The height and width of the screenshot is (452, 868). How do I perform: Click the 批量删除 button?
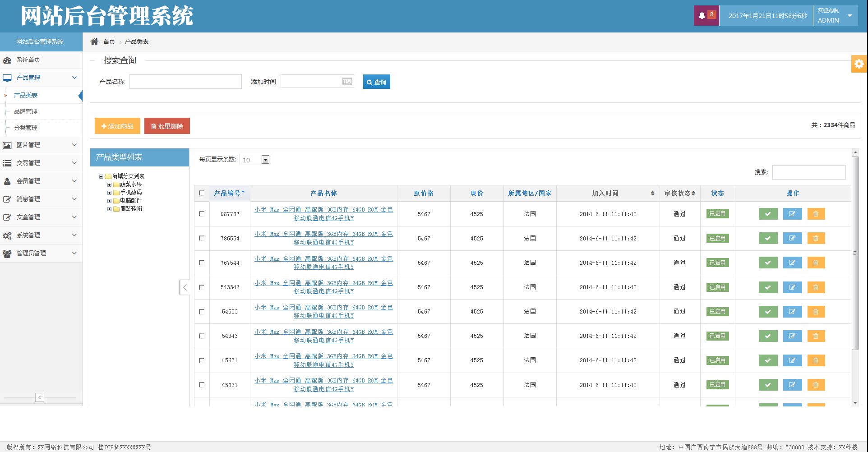(x=167, y=126)
